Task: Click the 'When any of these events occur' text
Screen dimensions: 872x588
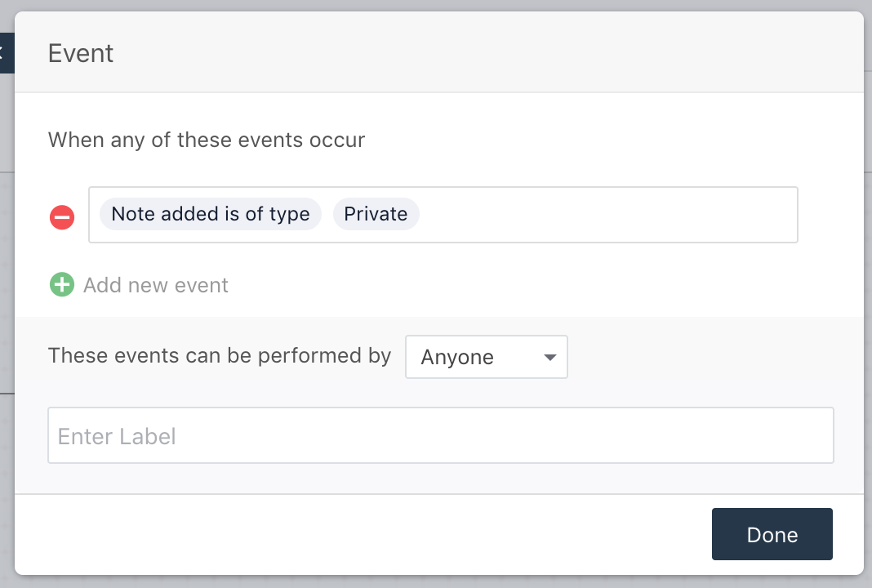Action: (x=207, y=140)
